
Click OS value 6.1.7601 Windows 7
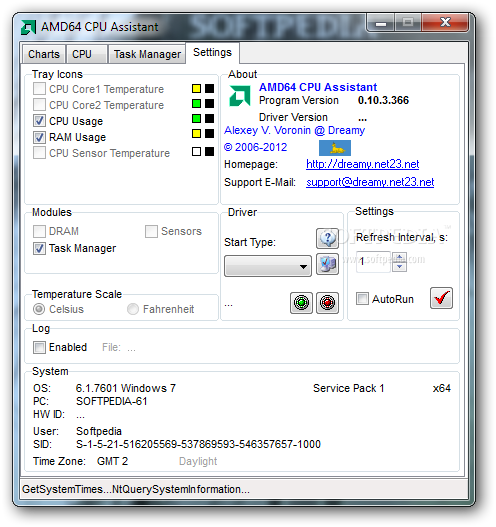(x=126, y=388)
